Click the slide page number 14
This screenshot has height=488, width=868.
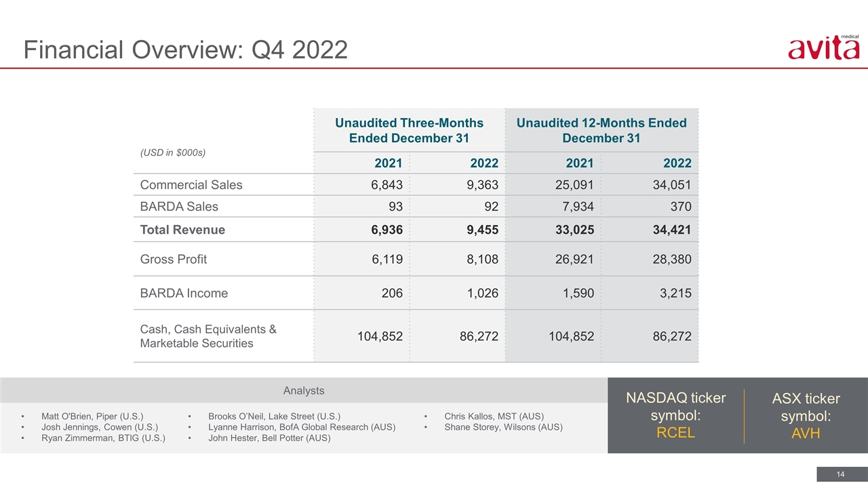839,473
